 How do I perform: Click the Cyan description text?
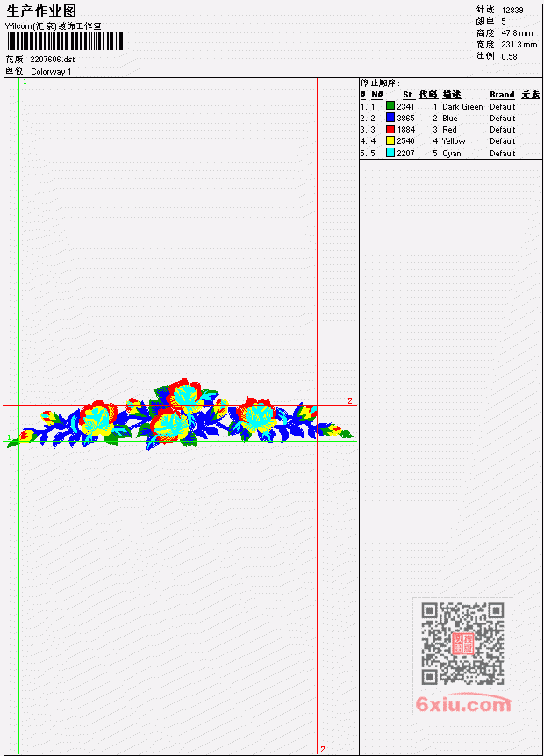click(452, 154)
